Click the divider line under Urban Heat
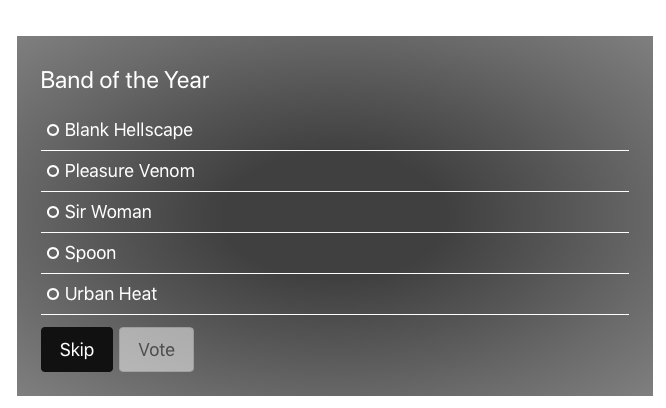 tap(335, 314)
